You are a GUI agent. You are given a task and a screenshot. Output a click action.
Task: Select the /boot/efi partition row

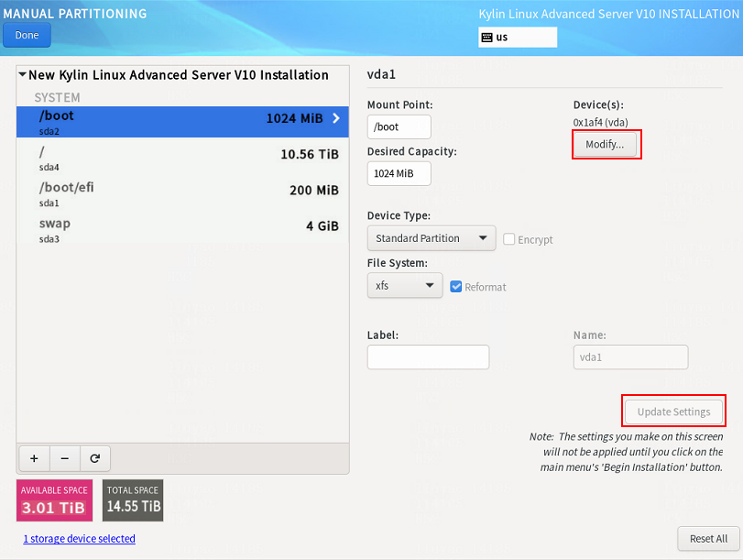(182, 194)
